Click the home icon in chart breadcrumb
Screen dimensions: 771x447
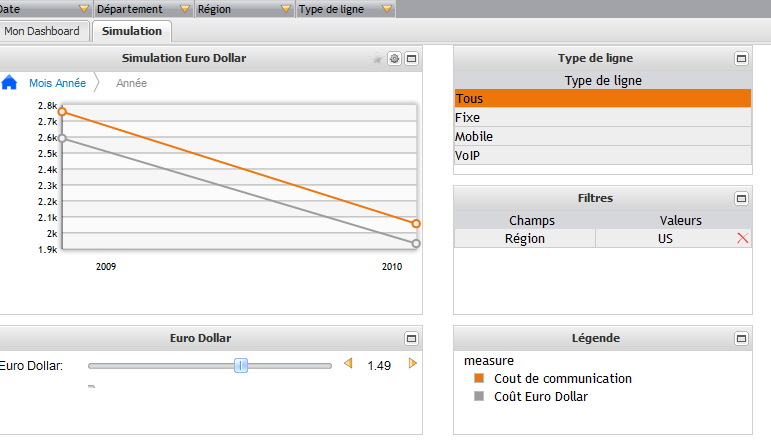pyautogui.click(x=9, y=83)
